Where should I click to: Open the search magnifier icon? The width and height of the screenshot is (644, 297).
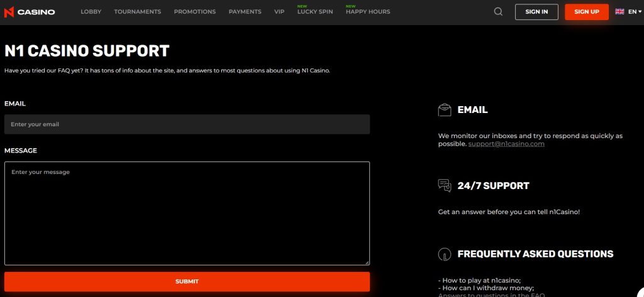[498, 12]
